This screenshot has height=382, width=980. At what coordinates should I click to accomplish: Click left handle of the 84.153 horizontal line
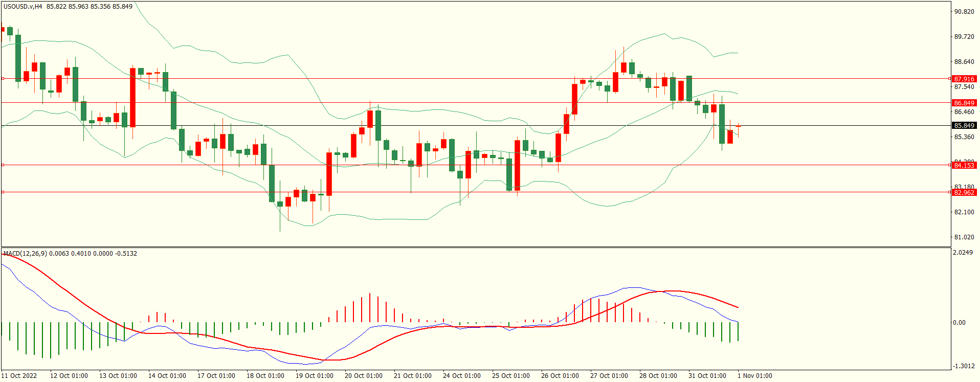[3, 165]
